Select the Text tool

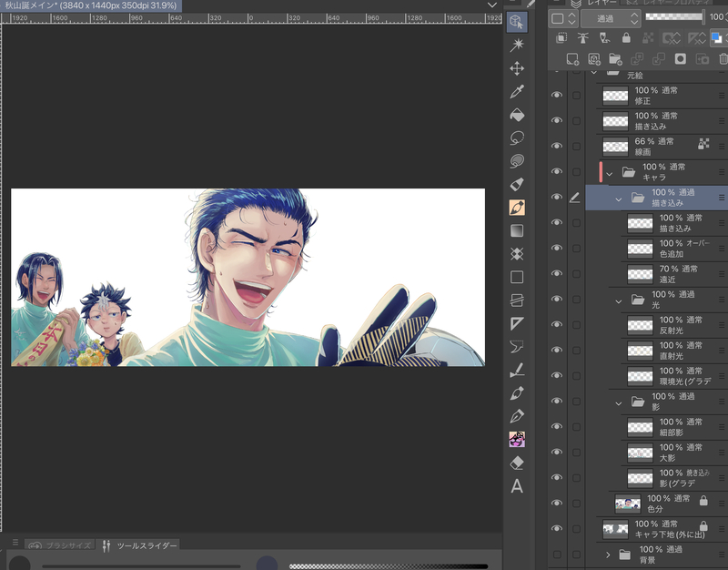pyautogui.click(x=517, y=486)
